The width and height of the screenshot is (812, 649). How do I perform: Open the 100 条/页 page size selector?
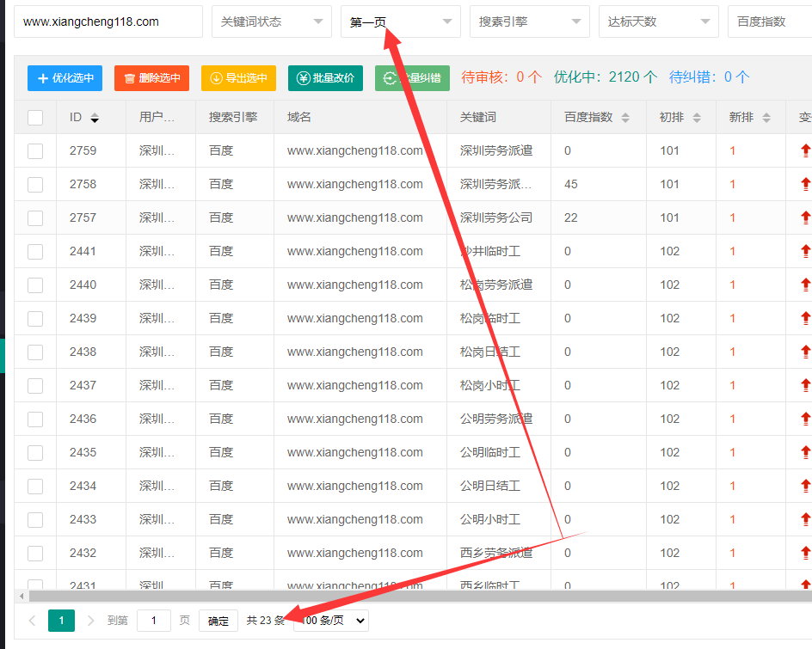coord(332,621)
